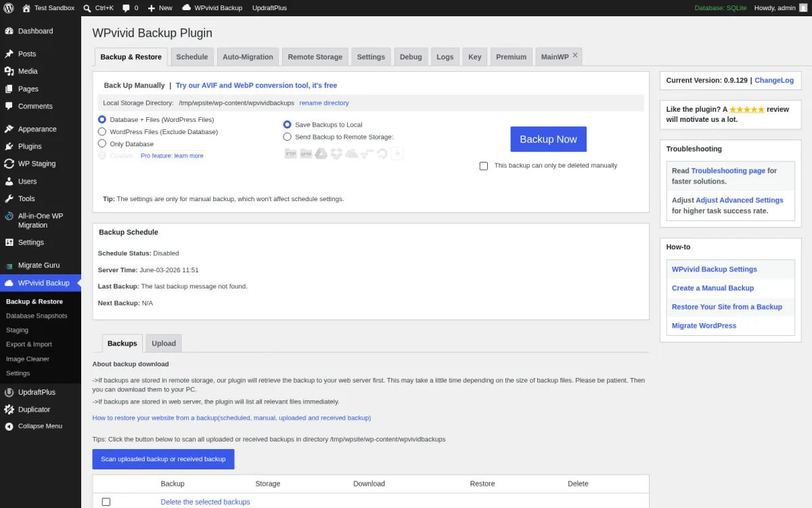Open the Troubleshooting page link
This screenshot has width=812, height=508.
click(x=728, y=171)
